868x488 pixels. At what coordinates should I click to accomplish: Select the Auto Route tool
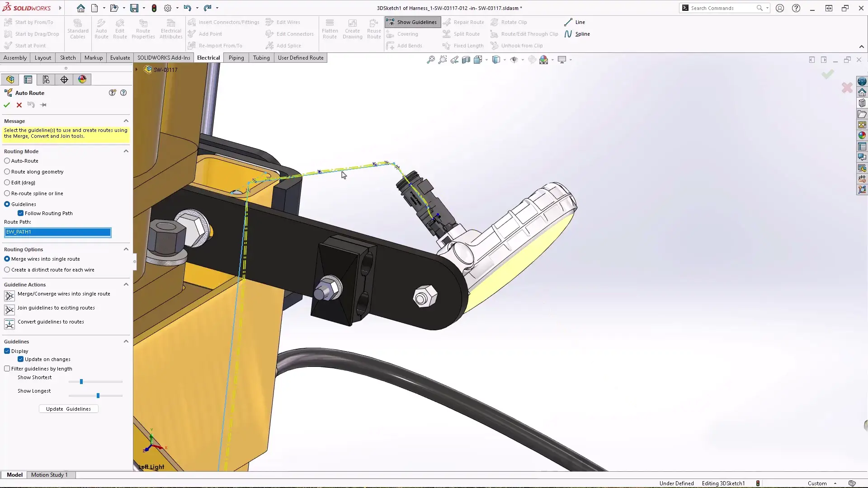(101, 28)
